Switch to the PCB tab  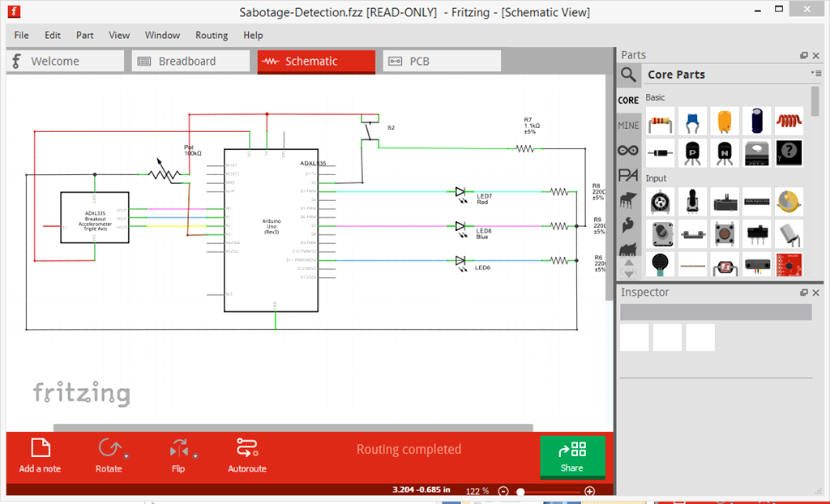[x=442, y=61]
